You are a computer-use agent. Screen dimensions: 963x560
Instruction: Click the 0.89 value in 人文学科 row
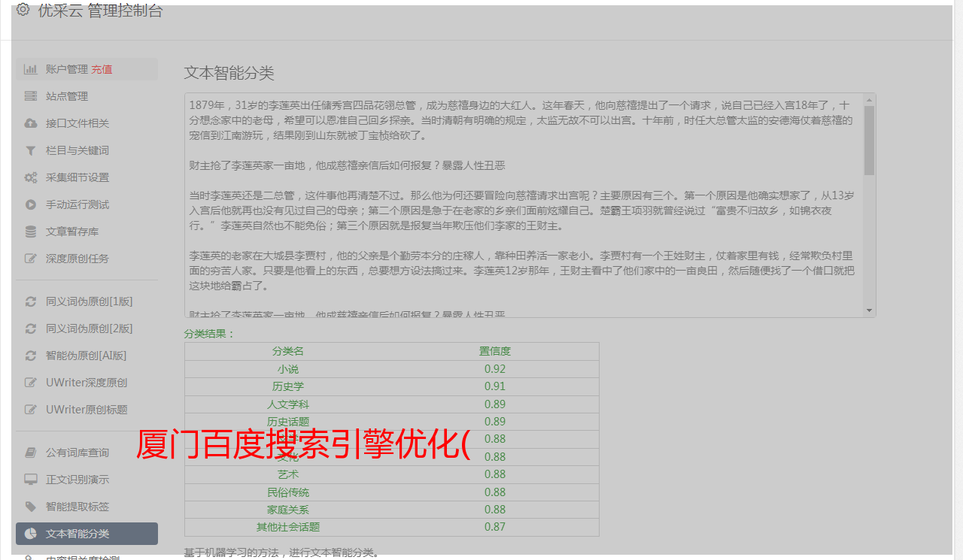click(495, 404)
